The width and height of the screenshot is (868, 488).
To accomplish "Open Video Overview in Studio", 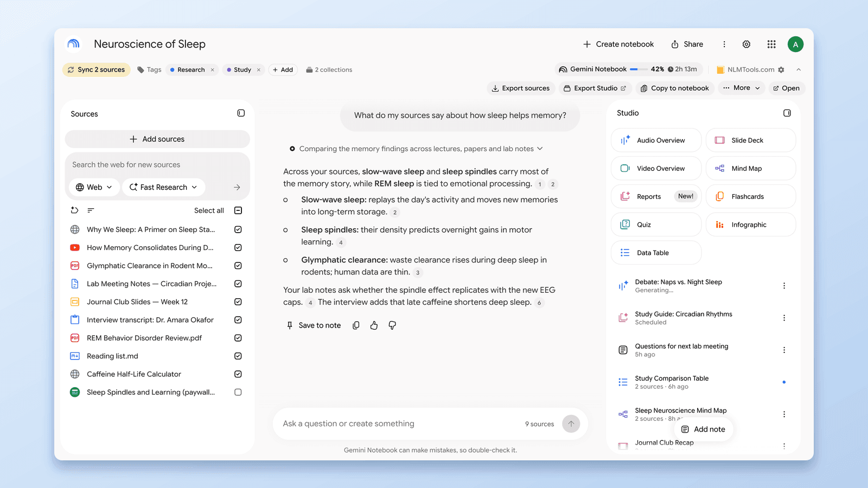I will (656, 169).
